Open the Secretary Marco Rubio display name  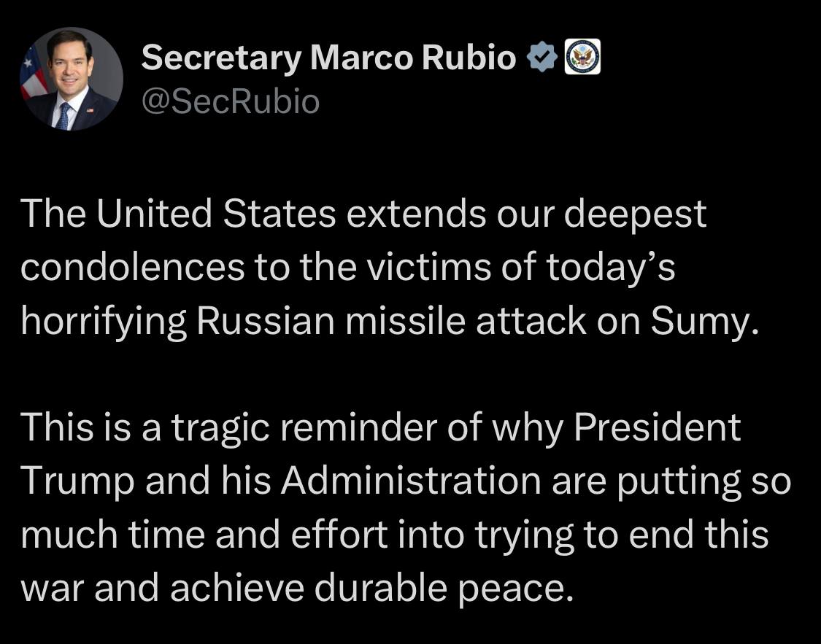(328, 58)
